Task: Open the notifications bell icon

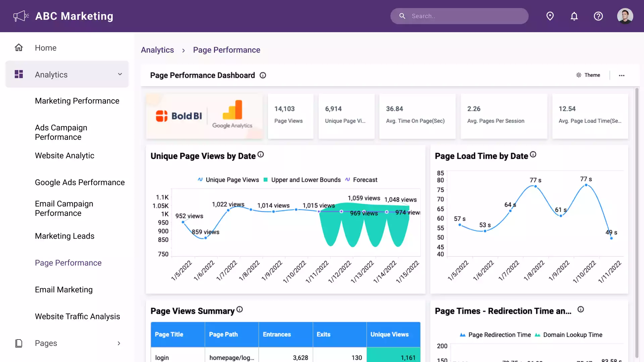Action: click(574, 16)
